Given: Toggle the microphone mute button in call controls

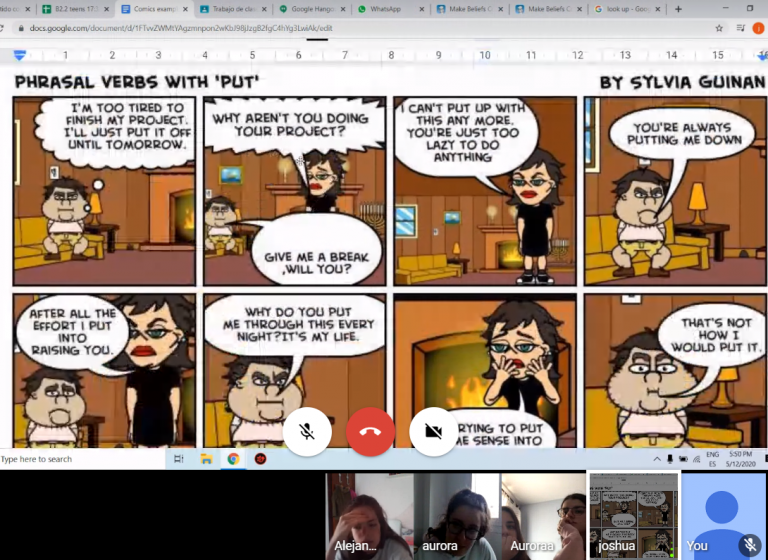Looking at the screenshot, I should click(307, 432).
